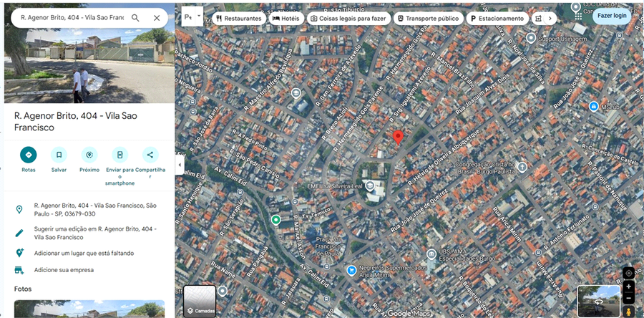Search nearby with Próximo
The image size is (644, 318).
pyautogui.click(x=89, y=154)
